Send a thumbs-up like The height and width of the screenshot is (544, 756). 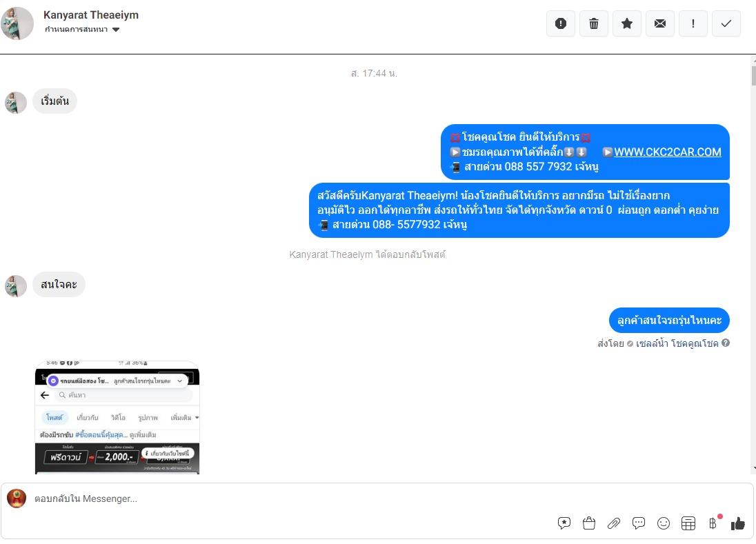click(x=737, y=523)
